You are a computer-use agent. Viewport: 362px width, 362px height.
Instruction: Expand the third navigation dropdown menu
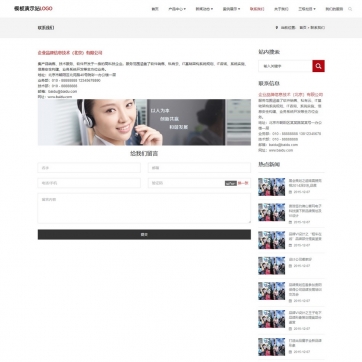[204, 9]
